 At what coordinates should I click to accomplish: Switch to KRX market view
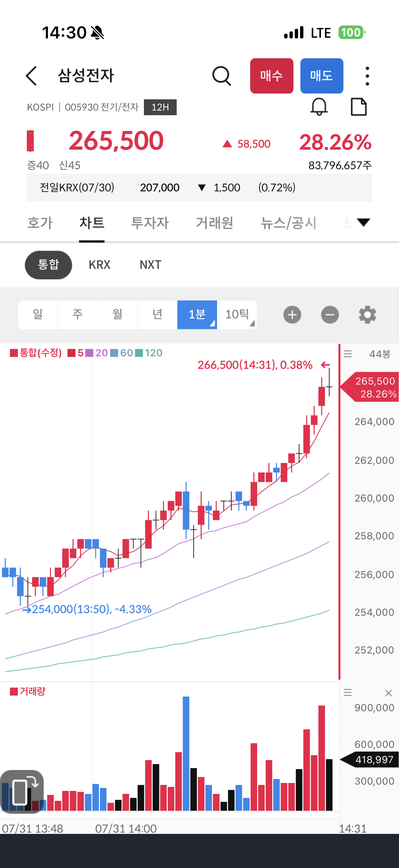pos(100,265)
